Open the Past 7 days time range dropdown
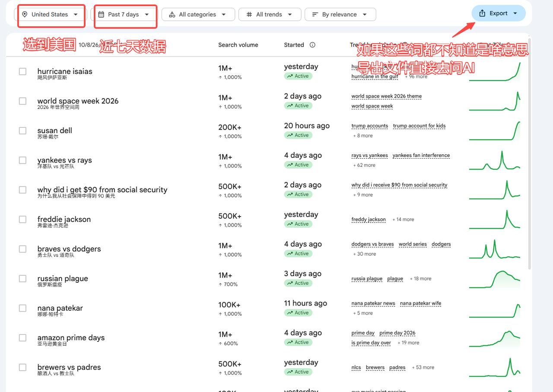This screenshot has height=392, width=553. [x=124, y=14]
